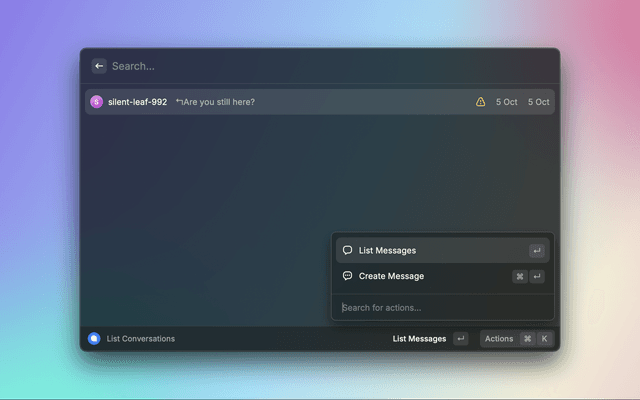640x400 pixels.
Task: Click the Command key badge beside Actions
Action: (527, 339)
